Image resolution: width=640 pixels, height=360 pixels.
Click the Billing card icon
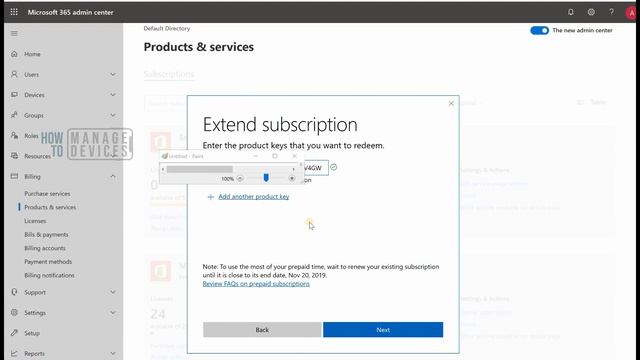point(14,176)
